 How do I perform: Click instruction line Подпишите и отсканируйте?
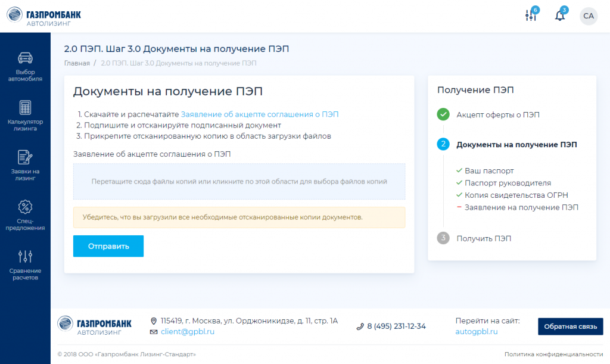point(182,125)
